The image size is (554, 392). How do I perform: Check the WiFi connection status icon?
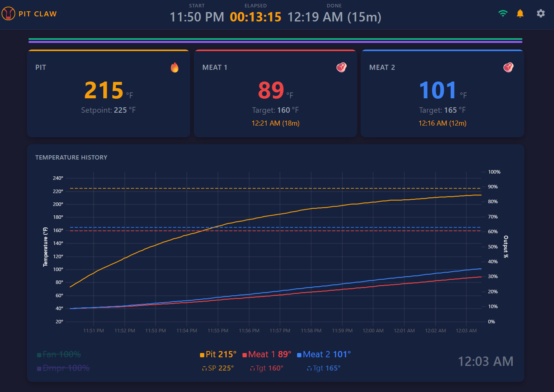[x=503, y=13]
